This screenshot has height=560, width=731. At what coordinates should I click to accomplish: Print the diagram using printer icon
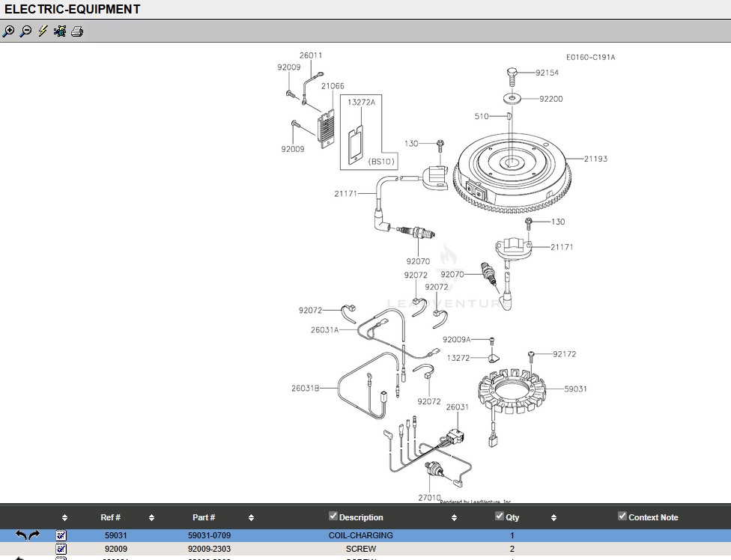pyautogui.click(x=77, y=31)
